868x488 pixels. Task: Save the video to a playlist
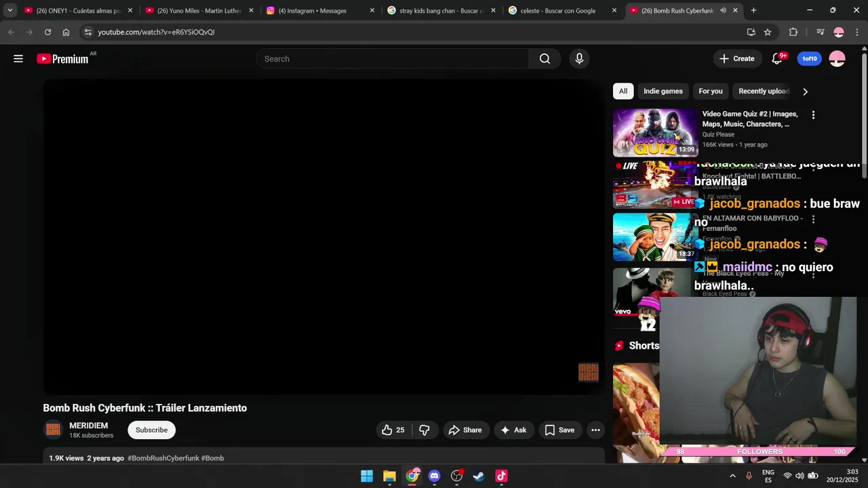pyautogui.click(x=559, y=430)
